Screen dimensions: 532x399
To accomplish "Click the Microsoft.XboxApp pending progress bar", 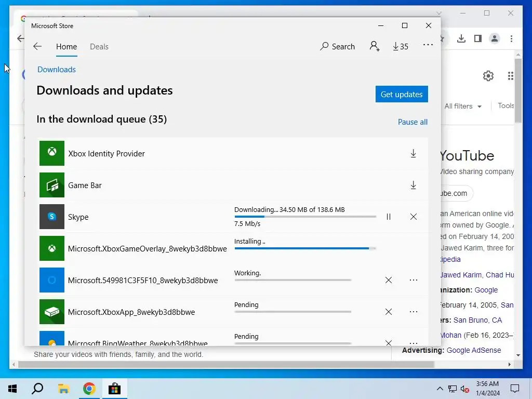I will pos(293,312).
